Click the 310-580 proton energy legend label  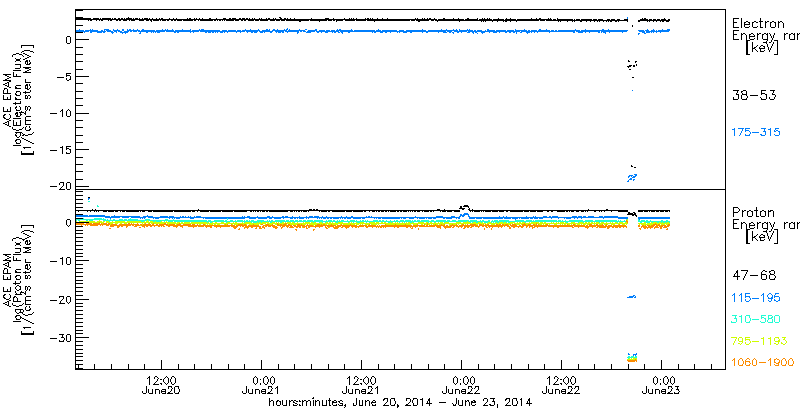coord(756,319)
